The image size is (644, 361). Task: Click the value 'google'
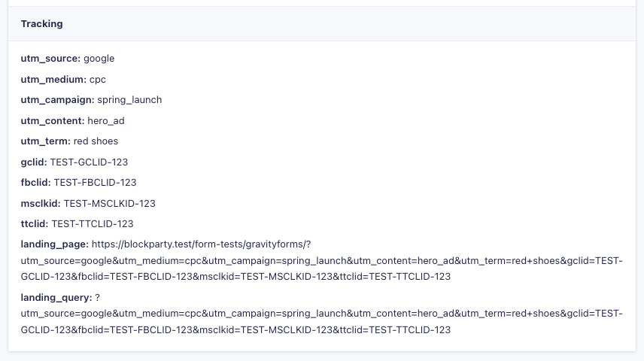(99, 59)
